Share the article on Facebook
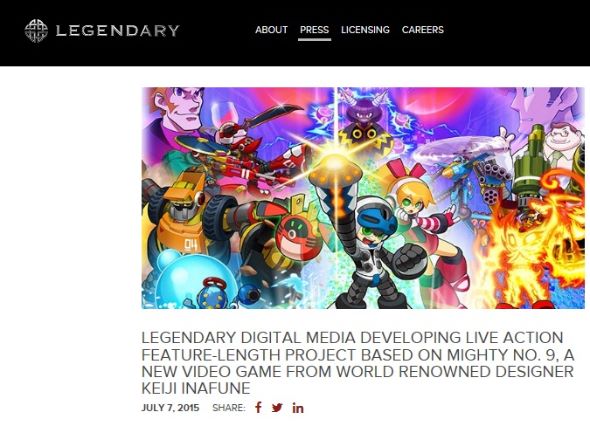This screenshot has width=590, height=426. pos(259,408)
